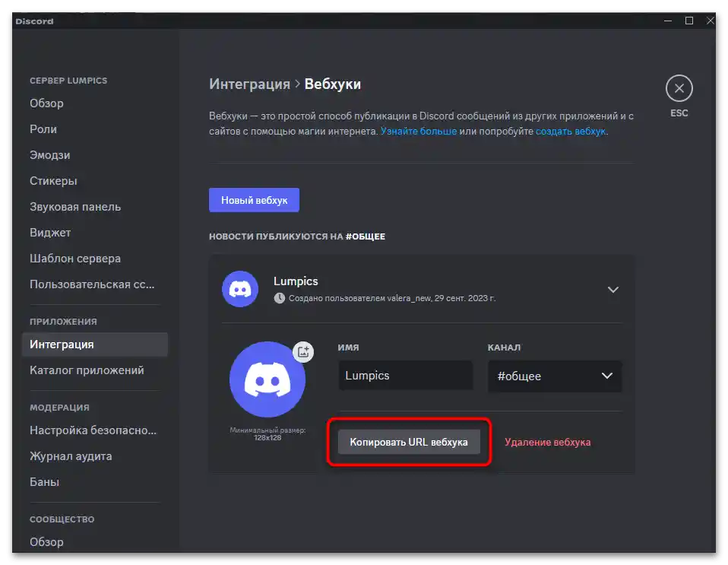Upload a new webhook avatar image
Screen dimensions: 728x565
(303, 352)
